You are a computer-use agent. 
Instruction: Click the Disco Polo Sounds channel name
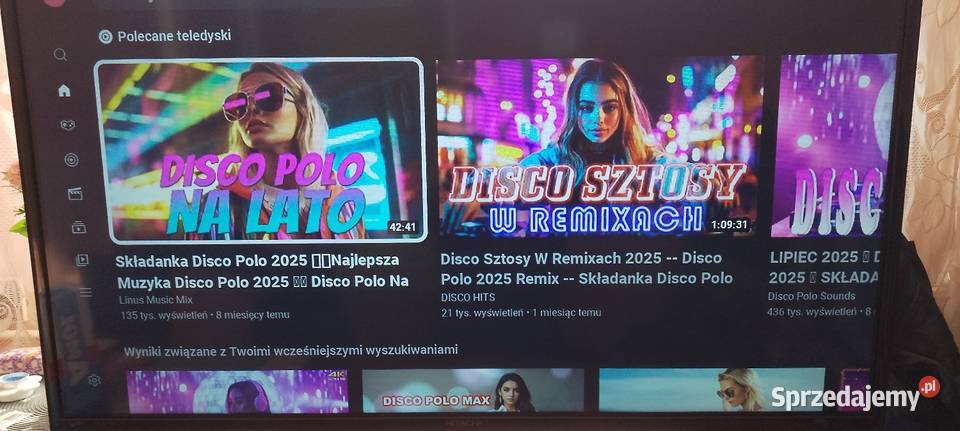[811, 296]
